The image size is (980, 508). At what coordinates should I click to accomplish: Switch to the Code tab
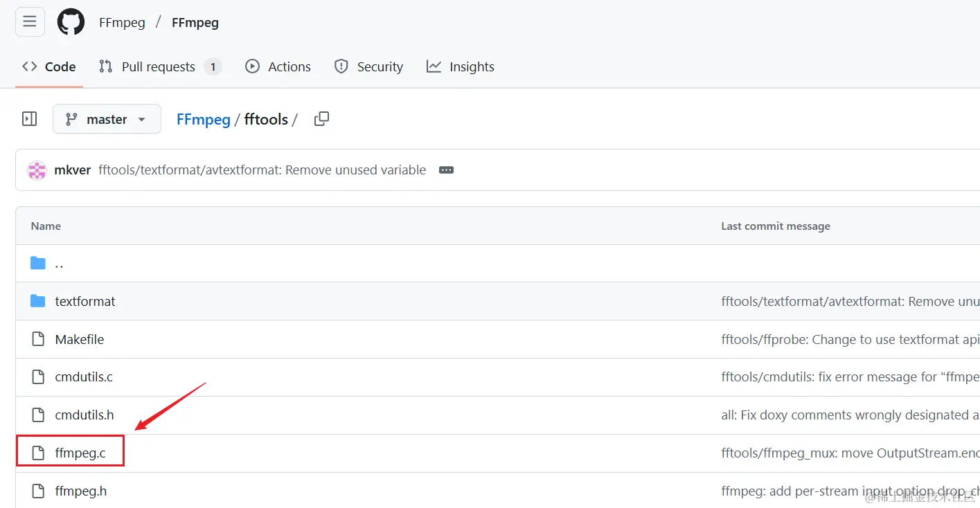(x=49, y=66)
